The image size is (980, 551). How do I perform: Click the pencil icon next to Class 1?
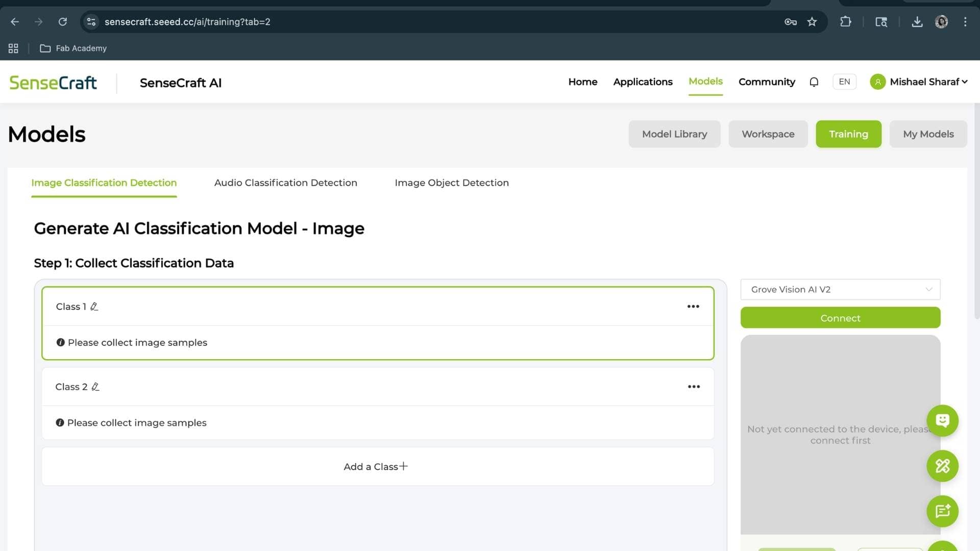pyautogui.click(x=94, y=307)
